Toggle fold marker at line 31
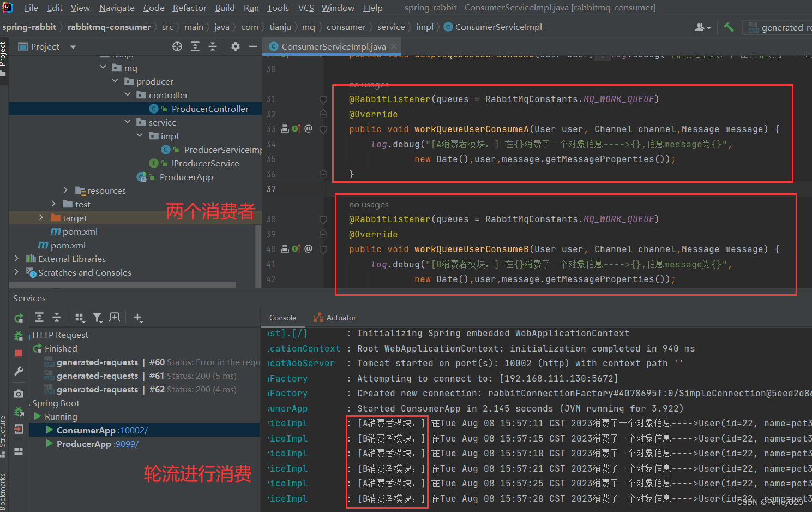 pyautogui.click(x=323, y=99)
